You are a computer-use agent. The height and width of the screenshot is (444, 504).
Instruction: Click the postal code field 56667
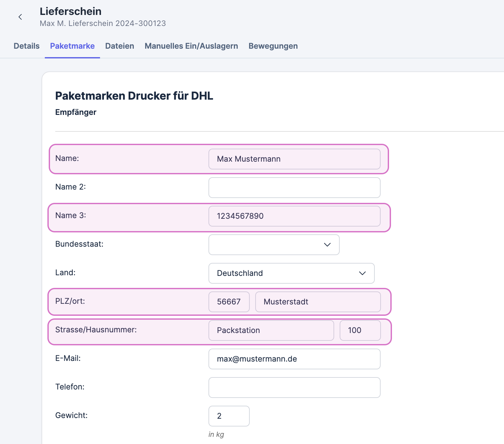point(229,302)
